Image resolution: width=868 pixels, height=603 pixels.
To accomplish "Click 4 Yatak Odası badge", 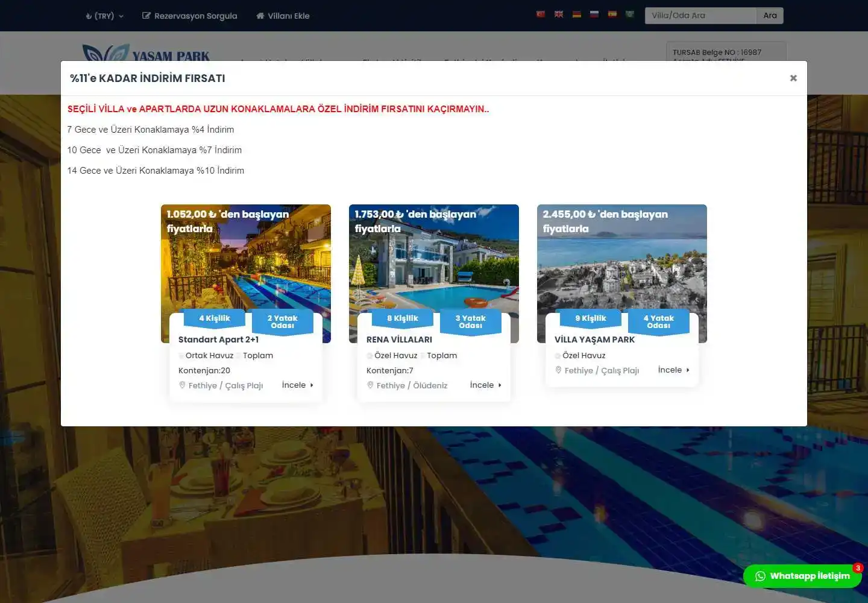I will tap(659, 321).
